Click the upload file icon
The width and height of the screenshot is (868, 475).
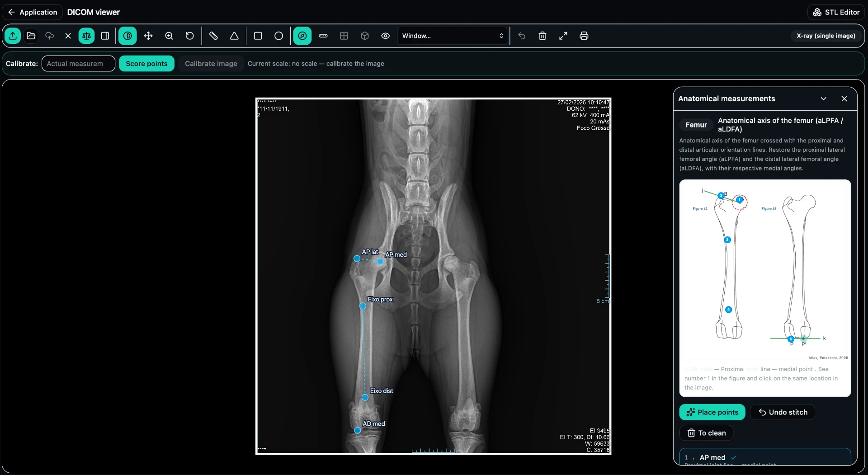pyautogui.click(x=13, y=36)
